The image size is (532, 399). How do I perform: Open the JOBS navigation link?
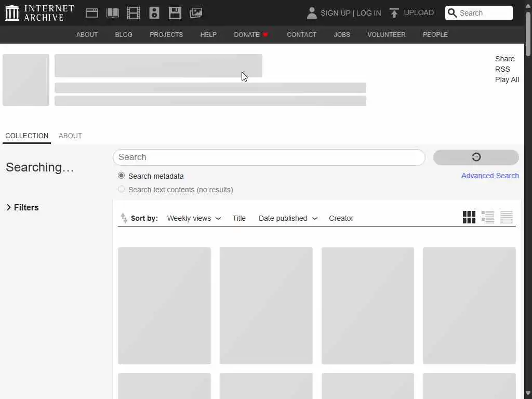(342, 35)
